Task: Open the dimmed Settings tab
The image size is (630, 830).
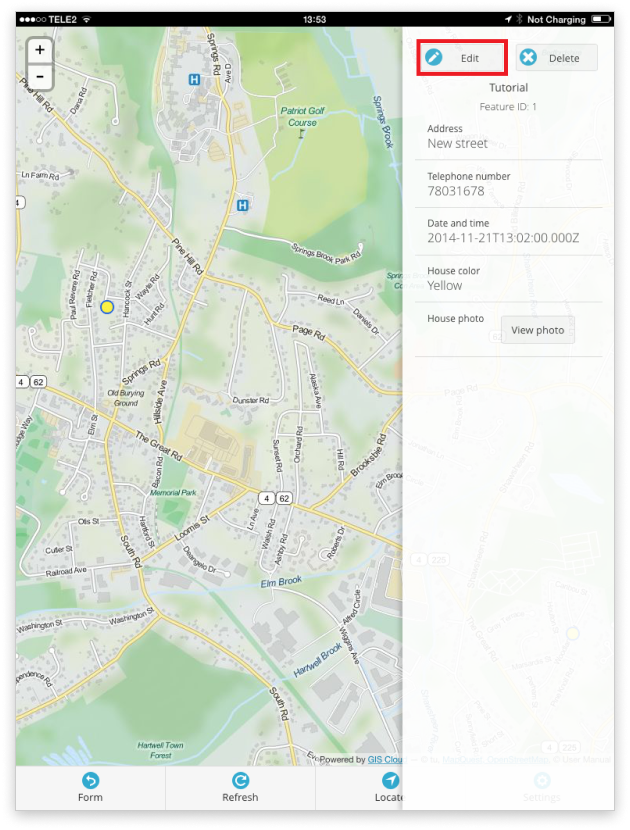Action: (x=542, y=788)
